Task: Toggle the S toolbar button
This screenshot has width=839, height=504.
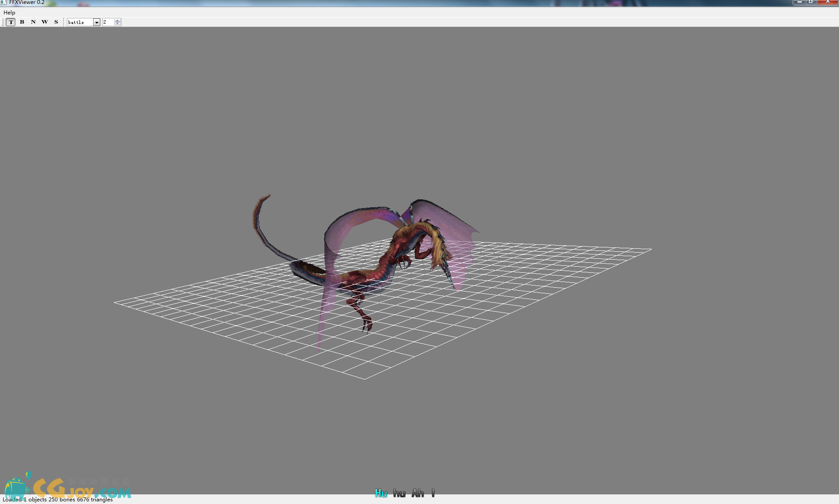Action: 56,22
